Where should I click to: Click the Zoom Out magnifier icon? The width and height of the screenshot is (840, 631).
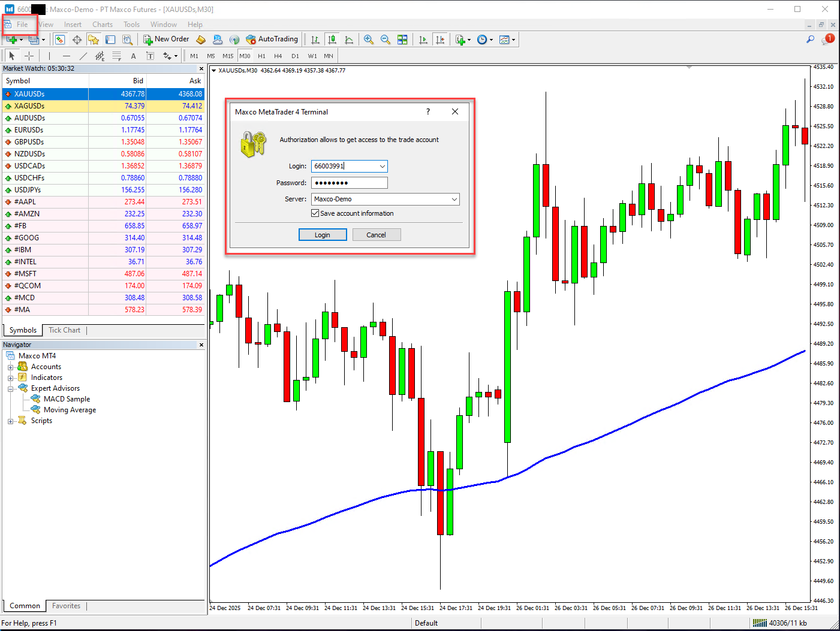pyautogui.click(x=386, y=40)
